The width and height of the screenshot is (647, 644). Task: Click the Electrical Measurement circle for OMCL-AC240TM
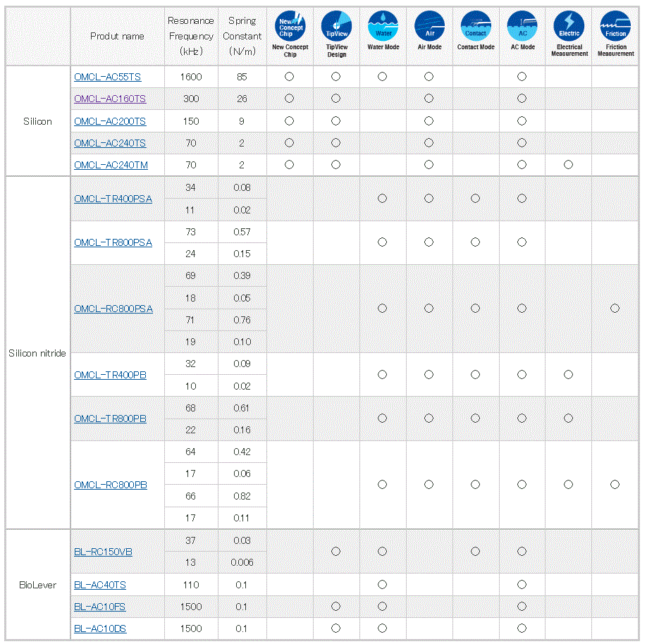click(569, 165)
